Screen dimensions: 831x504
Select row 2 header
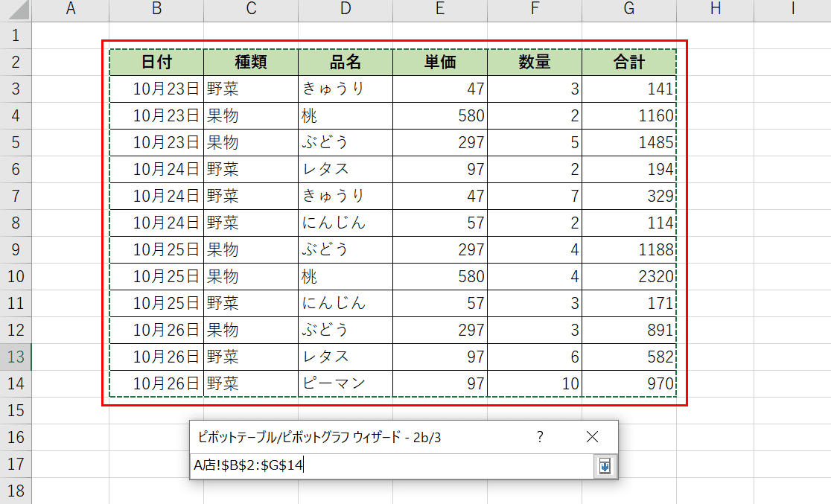pyautogui.click(x=16, y=62)
